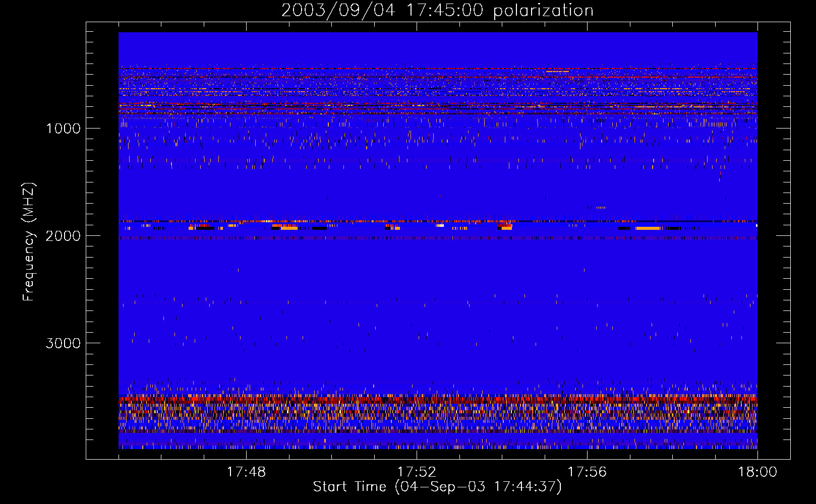Image resolution: width=816 pixels, height=504 pixels.
Task: Click the plot title "2003/09/04 17:45:00 polarization"
Action: pos(437,11)
